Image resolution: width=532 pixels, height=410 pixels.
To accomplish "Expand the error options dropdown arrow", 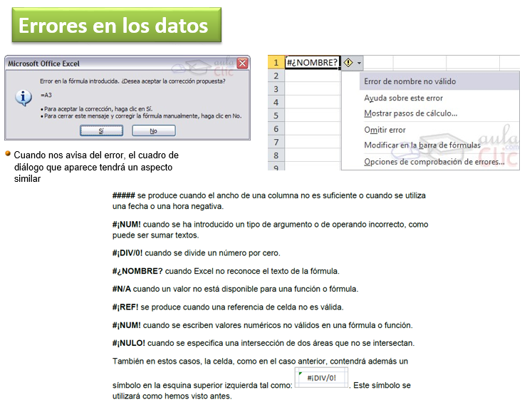I will (359, 63).
